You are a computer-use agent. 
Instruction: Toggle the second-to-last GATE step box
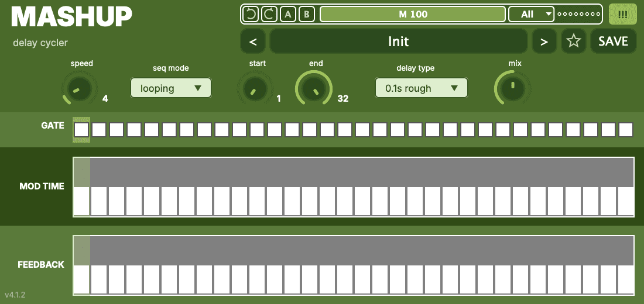[608, 130]
